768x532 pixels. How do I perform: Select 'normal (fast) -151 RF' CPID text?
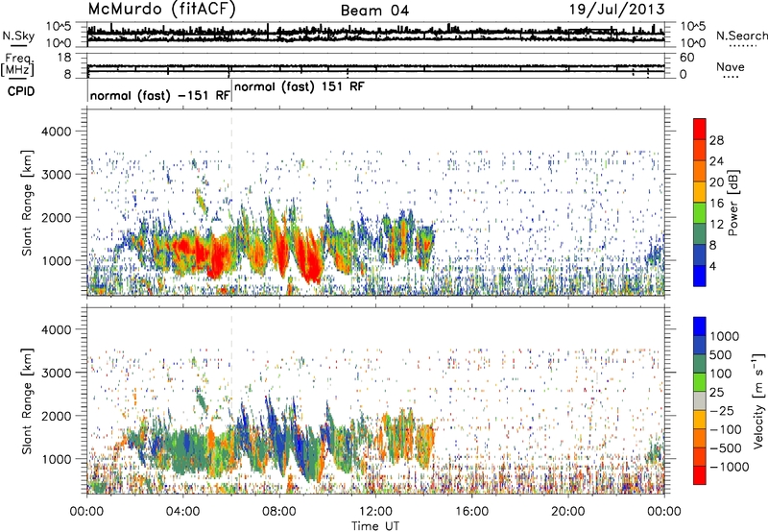pyautogui.click(x=159, y=95)
